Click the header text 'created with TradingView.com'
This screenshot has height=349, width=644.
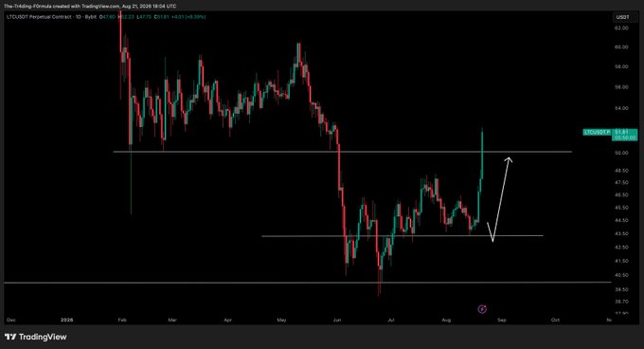[86, 7]
